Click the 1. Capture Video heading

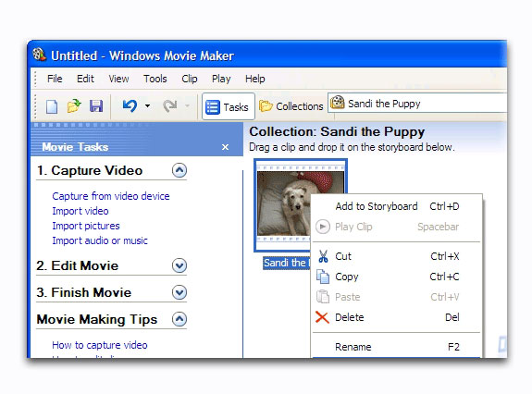(x=90, y=170)
